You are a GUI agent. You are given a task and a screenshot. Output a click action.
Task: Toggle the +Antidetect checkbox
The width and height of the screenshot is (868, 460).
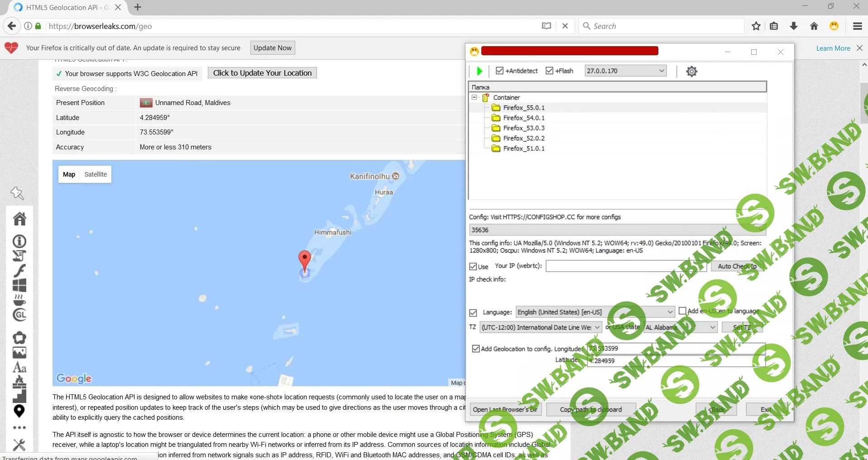[x=500, y=71]
